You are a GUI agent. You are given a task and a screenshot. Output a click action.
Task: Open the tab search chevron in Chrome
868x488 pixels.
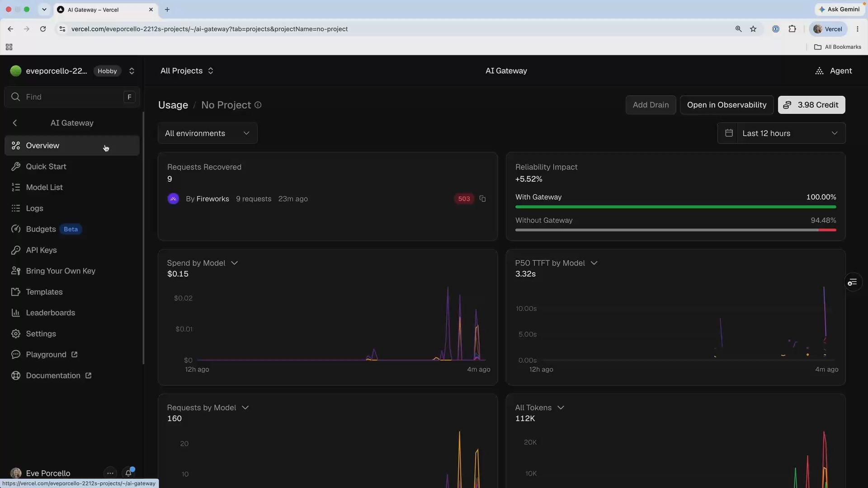coord(44,9)
